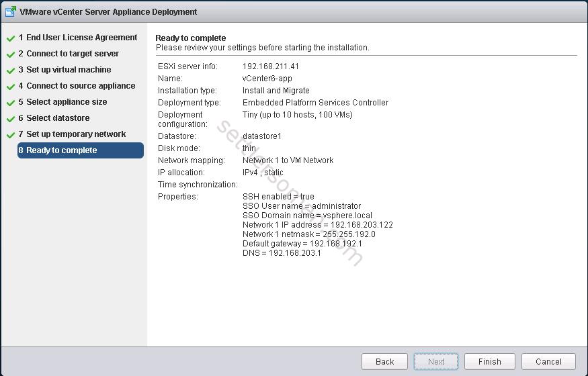Click the Time synchronization label
588x376 pixels.
[198, 184]
